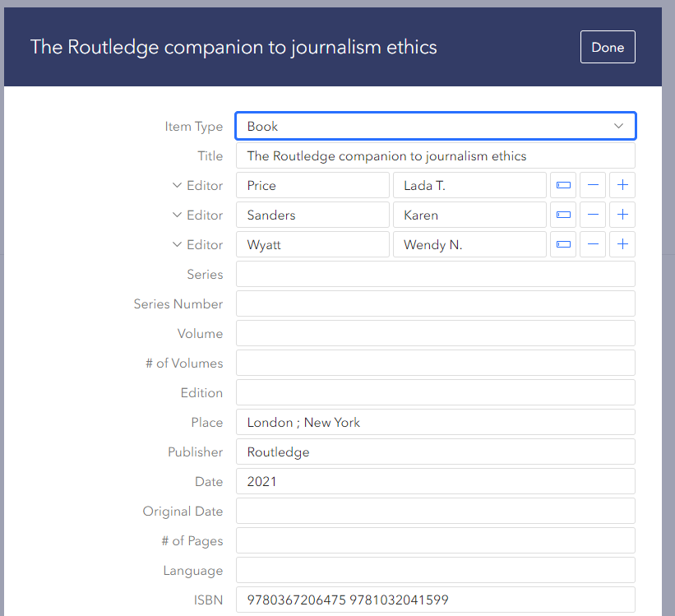Switch Wyatt editor to single name field
The width and height of the screenshot is (675, 616).
click(x=563, y=244)
